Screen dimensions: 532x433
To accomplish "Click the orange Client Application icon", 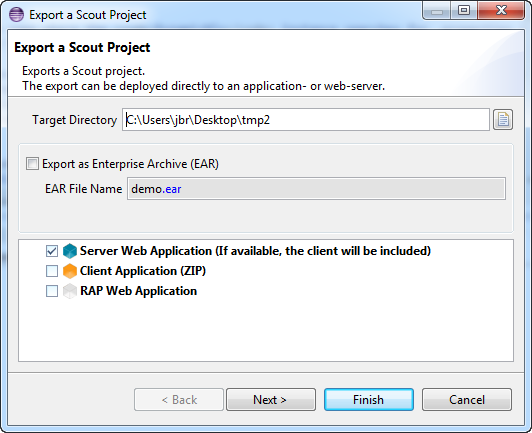I will (70, 271).
